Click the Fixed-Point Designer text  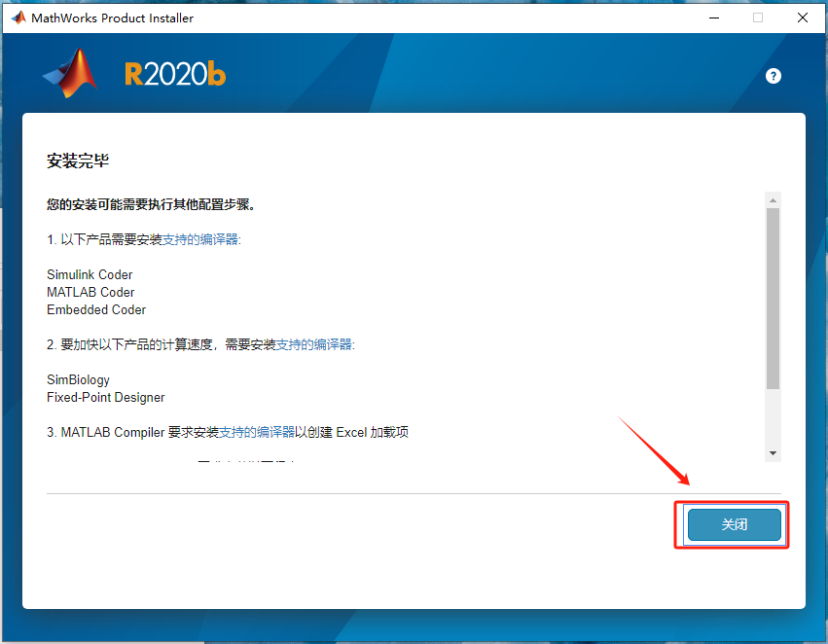click(x=106, y=398)
